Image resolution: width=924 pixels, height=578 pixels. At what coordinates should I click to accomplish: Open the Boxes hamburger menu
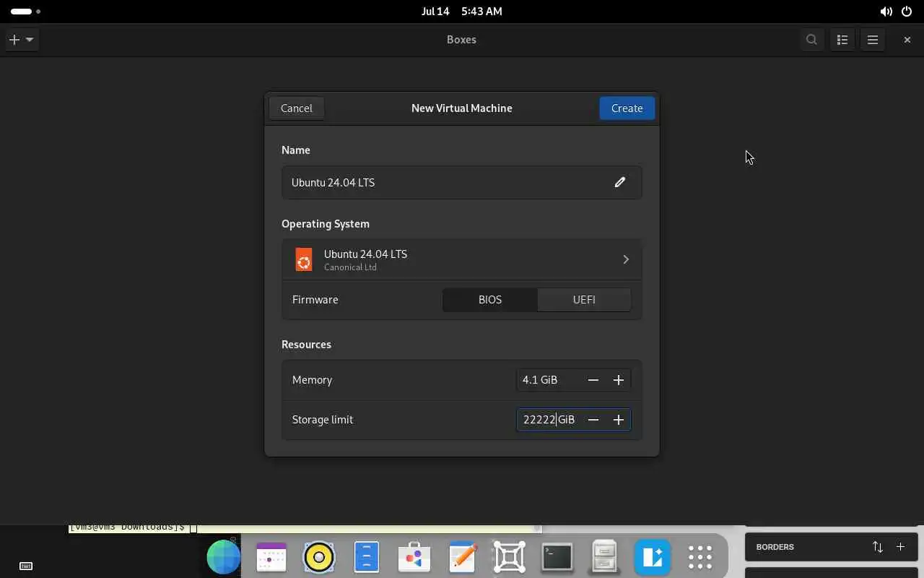(872, 40)
